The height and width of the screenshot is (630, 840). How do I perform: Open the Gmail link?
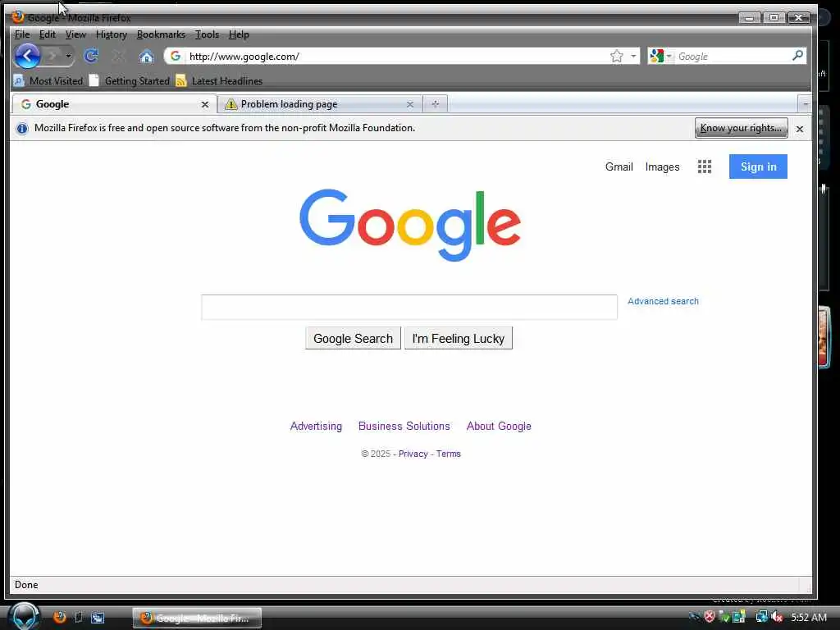click(619, 167)
